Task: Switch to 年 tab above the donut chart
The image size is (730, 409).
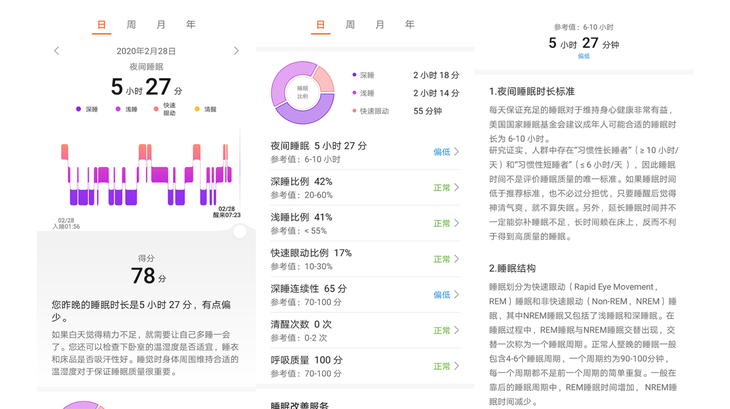Action: tap(409, 24)
